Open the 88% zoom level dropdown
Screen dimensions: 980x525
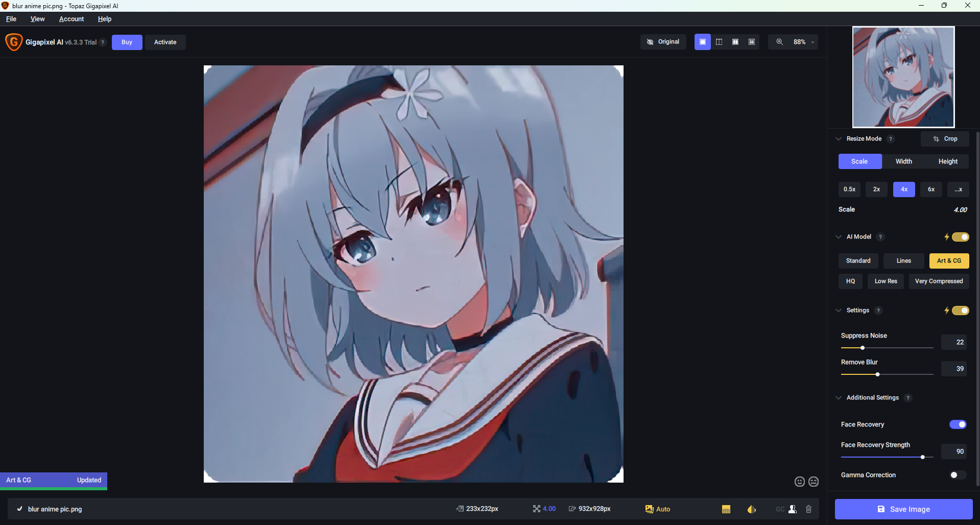point(811,42)
